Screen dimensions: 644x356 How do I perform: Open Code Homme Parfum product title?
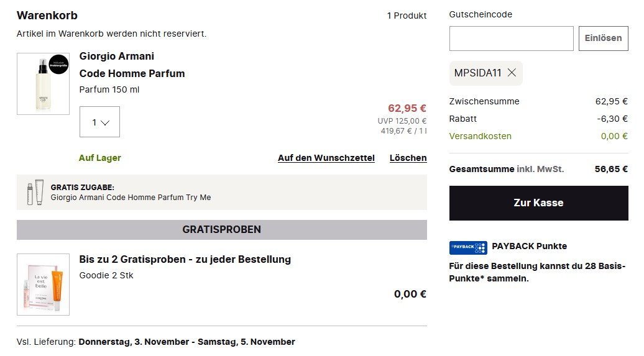coord(132,73)
